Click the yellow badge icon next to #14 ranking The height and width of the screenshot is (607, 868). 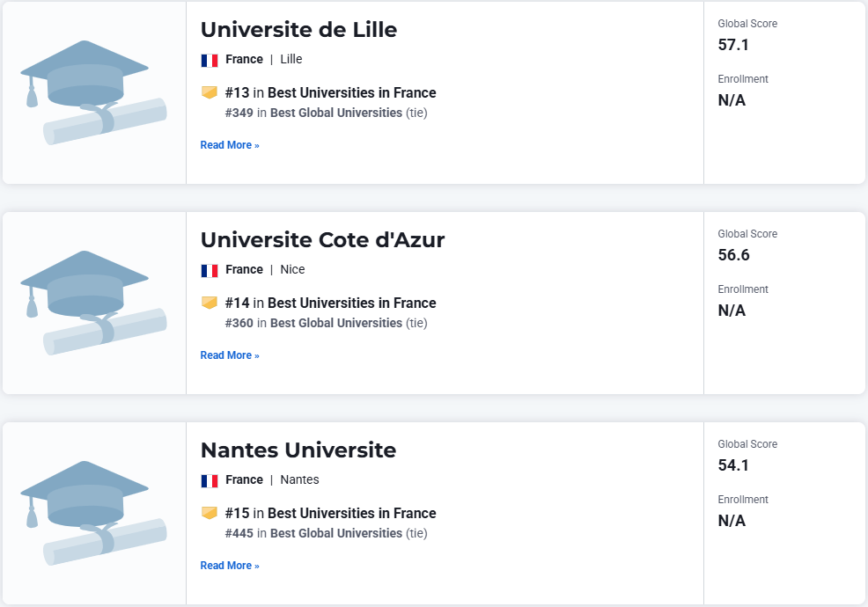210,303
